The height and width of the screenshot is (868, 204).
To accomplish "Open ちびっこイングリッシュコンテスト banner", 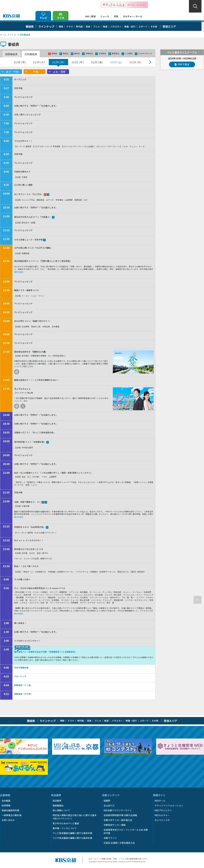I will click(x=24, y=746).
